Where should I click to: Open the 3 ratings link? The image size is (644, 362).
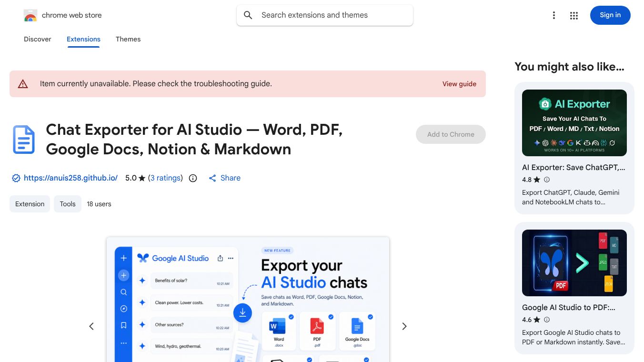165,178
